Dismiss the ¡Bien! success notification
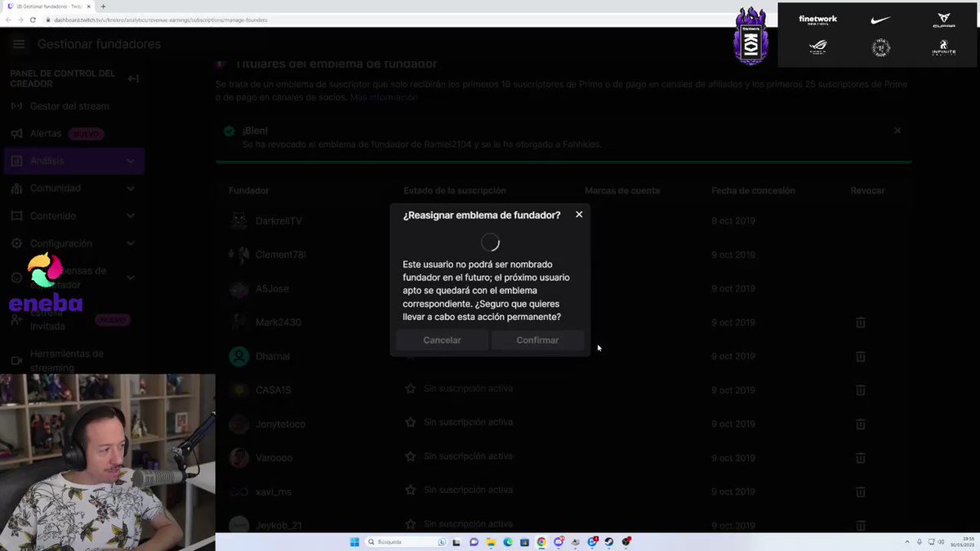Viewport: 980px width, 551px height. click(x=898, y=131)
